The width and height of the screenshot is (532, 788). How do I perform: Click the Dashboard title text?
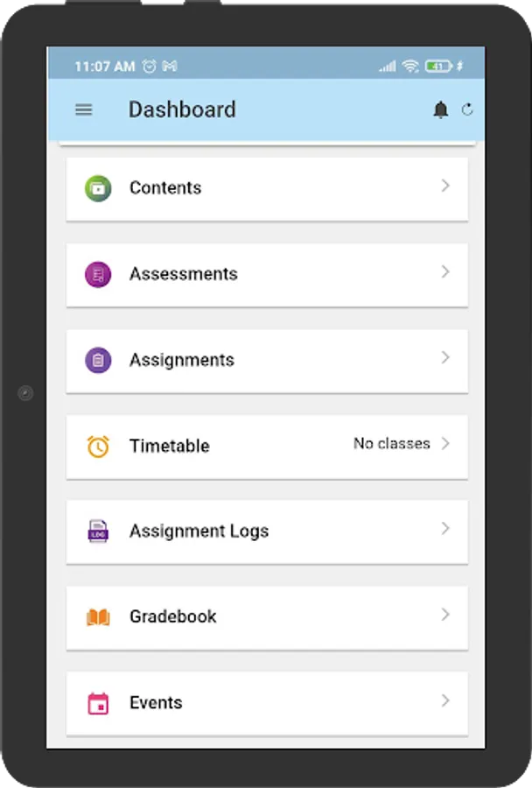tap(182, 109)
